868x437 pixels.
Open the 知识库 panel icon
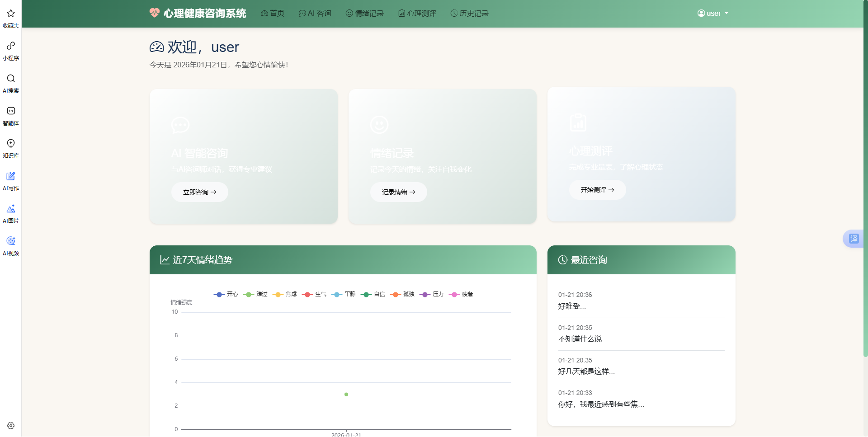click(x=10, y=143)
